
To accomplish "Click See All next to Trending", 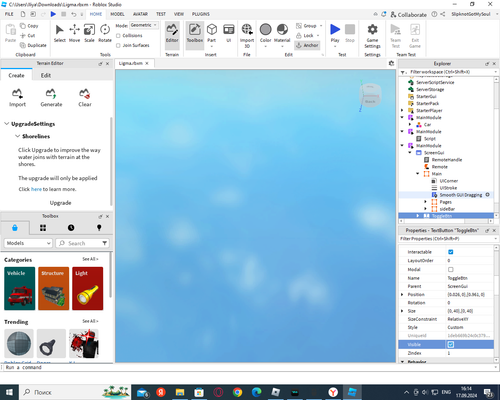I will (90, 321).
